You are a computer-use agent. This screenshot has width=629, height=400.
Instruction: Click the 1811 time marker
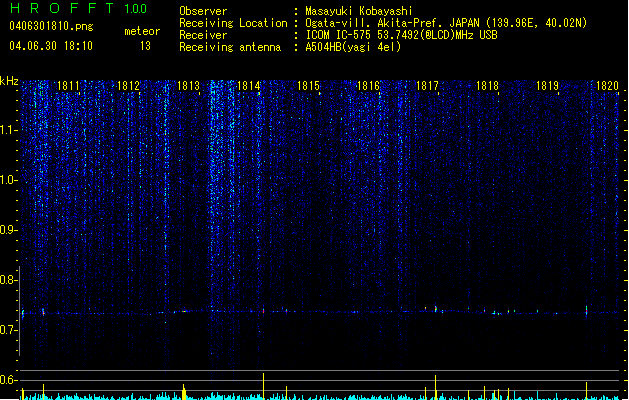coord(68,85)
